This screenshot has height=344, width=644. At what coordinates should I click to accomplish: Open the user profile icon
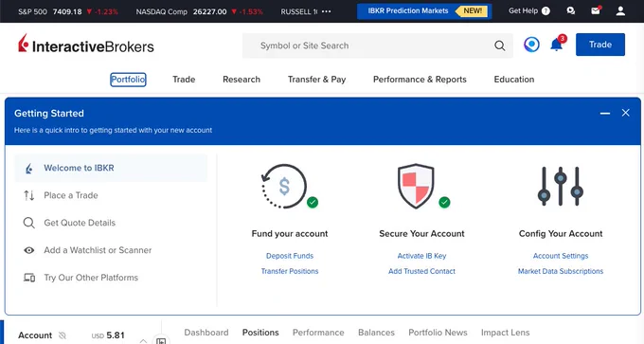[x=620, y=11]
